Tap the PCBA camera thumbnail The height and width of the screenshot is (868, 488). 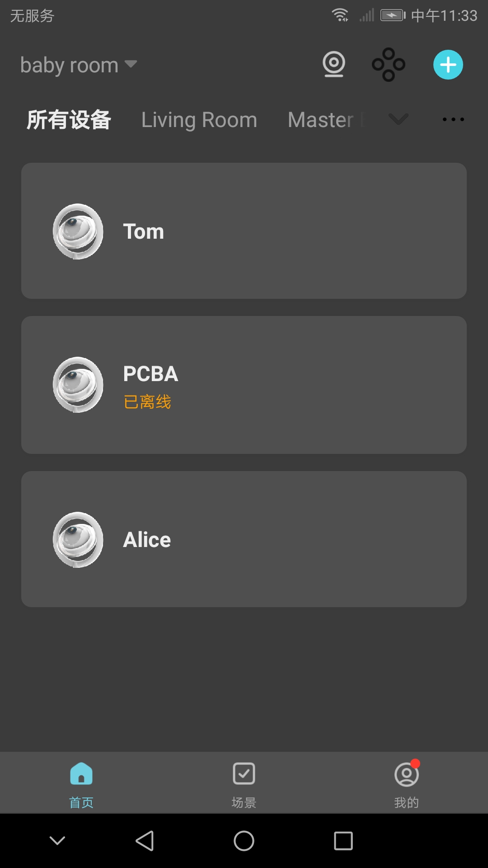(78, 385)
